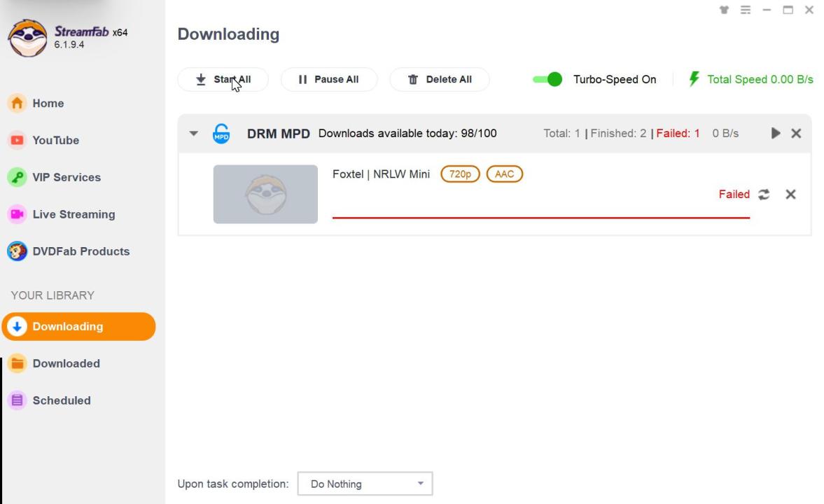Click the Scheduled clipboard icon
824x504 pixels.
point(17,400)
